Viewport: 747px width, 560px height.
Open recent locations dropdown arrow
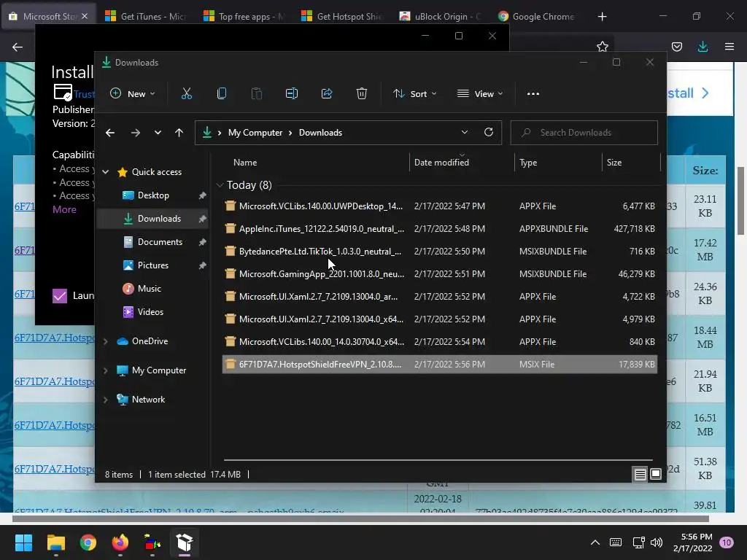[158, 133]
